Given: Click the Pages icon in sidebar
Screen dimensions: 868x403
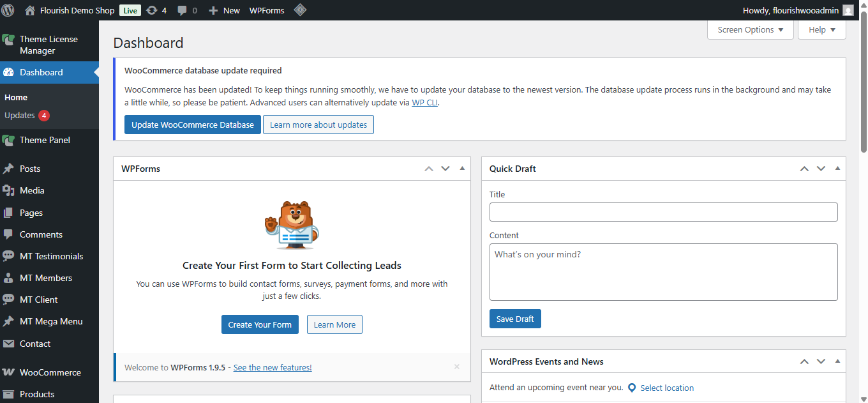Looking at the screenshot, I should pyautogui.click(x=8, y=213).
